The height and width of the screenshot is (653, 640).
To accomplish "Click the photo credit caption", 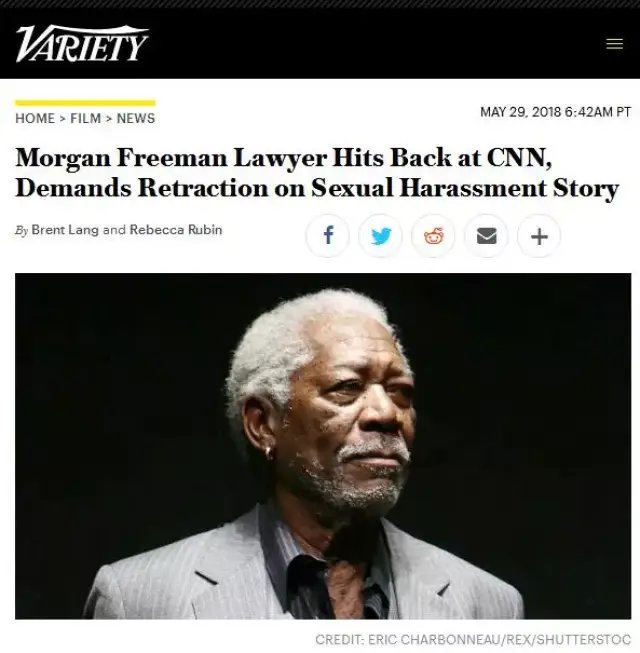I will click(473, 639).
